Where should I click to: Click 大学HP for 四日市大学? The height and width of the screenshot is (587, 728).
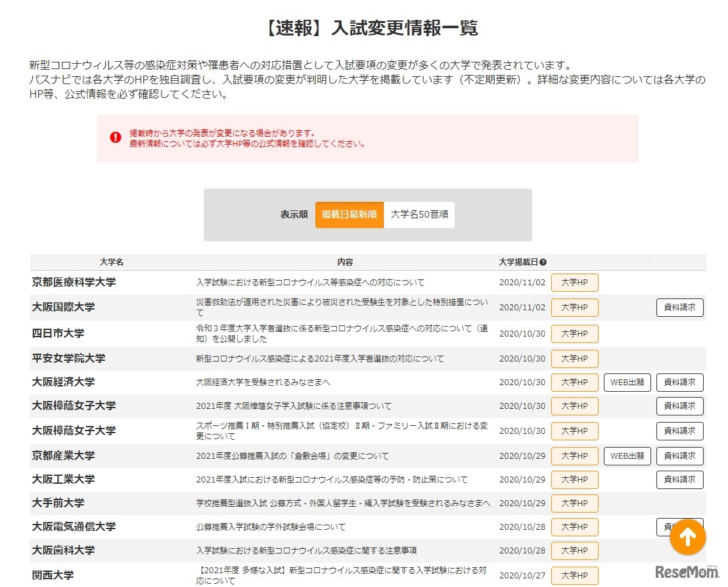coord(574,333)
